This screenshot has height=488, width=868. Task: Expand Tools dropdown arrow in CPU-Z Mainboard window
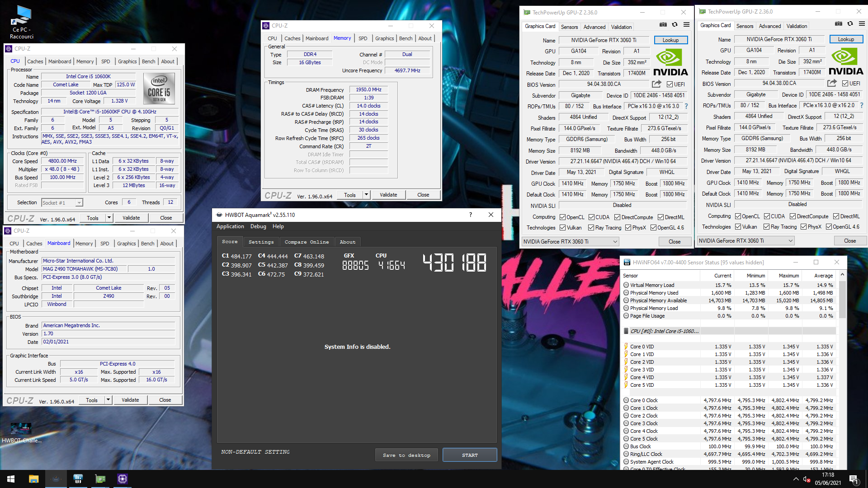pyautogui.click(x=108, y=400)
